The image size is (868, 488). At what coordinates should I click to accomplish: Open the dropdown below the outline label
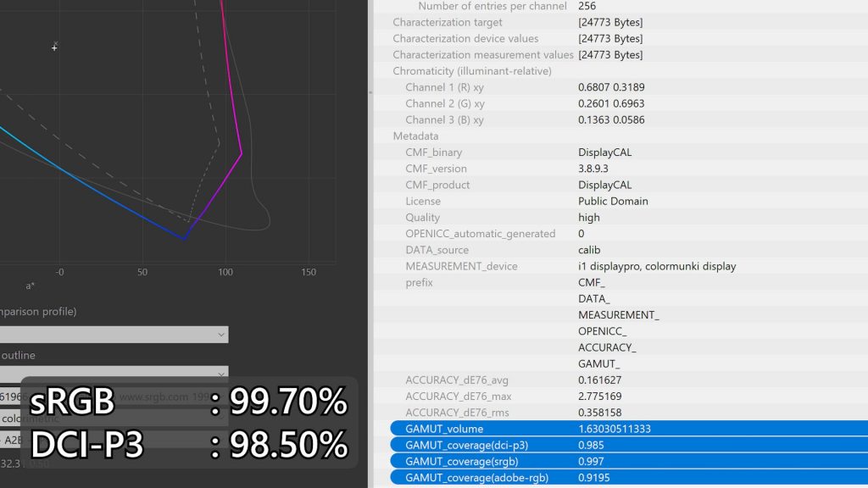114,372
